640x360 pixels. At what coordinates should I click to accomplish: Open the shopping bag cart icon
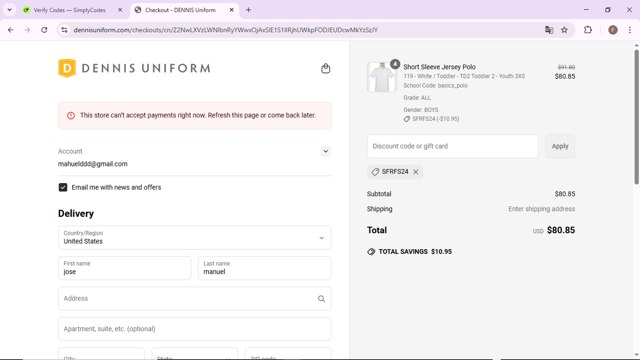tap(325, 68)
